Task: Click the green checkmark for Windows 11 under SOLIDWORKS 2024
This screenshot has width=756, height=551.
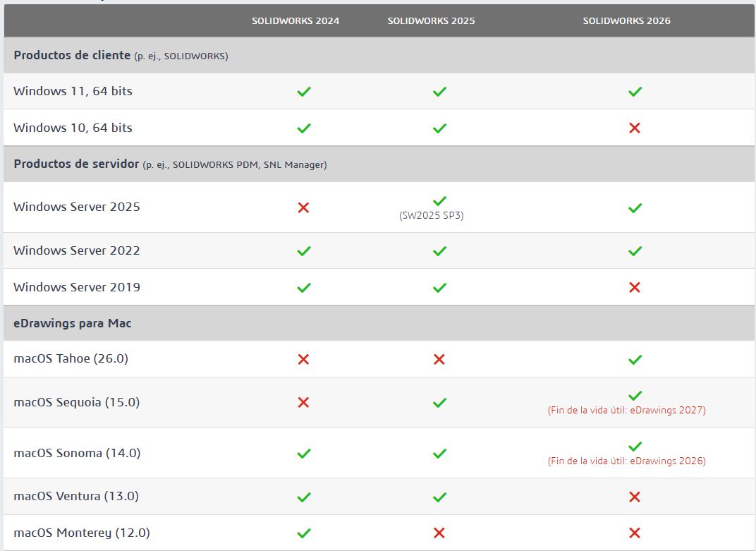Action: [x=304, y=91]
